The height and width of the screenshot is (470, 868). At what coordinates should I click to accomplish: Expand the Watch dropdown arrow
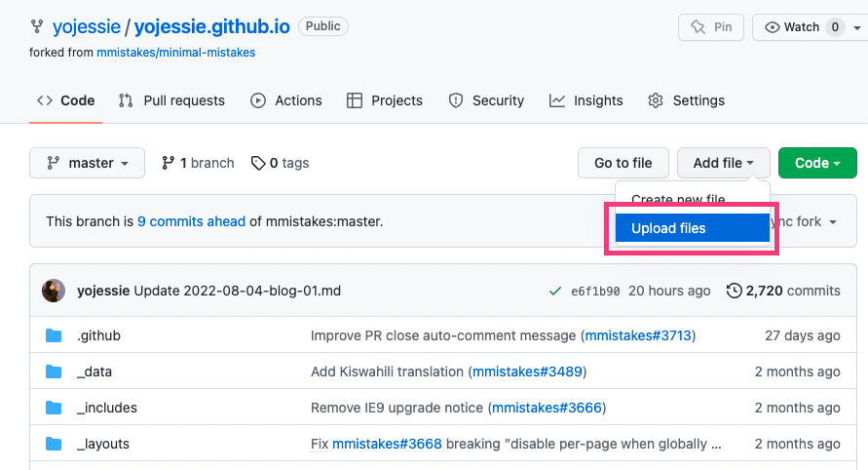pos(857,27)
